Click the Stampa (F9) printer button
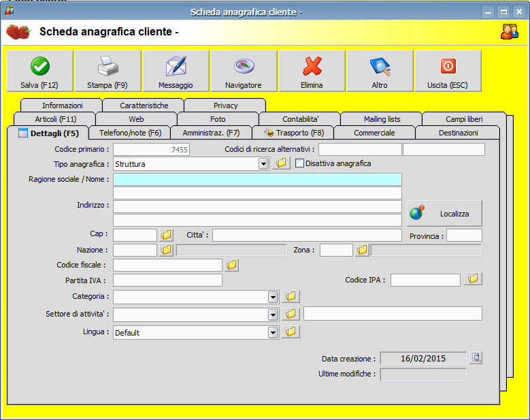Viewport: 530px width, 420px height. tap(107, 71)
